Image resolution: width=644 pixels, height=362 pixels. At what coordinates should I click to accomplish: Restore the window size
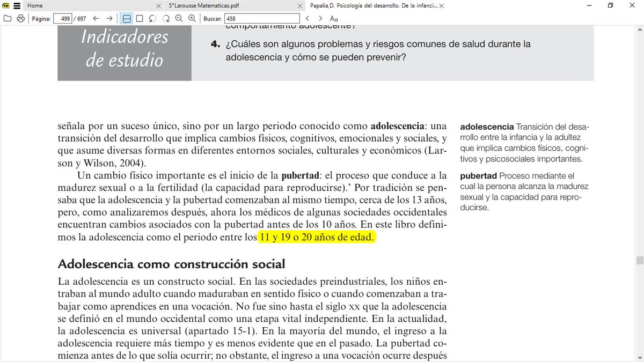tap(610, 5)
